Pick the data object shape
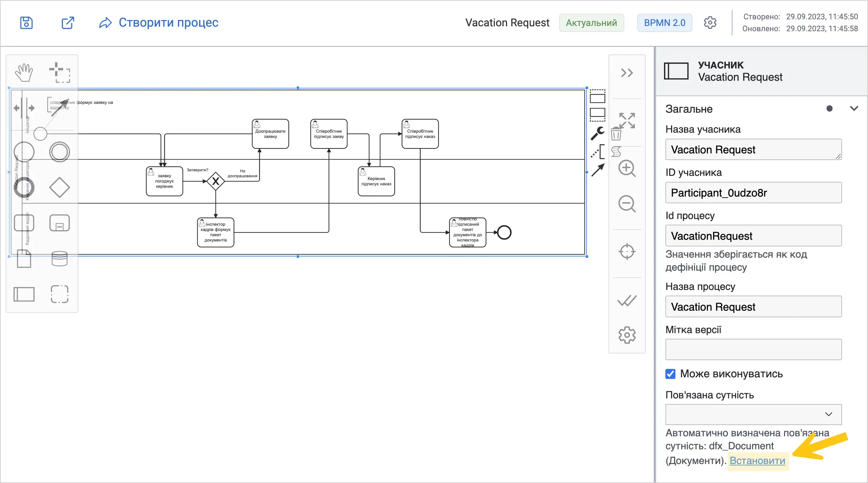This screenshot has height=483, width=868. pyautogui.click(x=24, y=259)
